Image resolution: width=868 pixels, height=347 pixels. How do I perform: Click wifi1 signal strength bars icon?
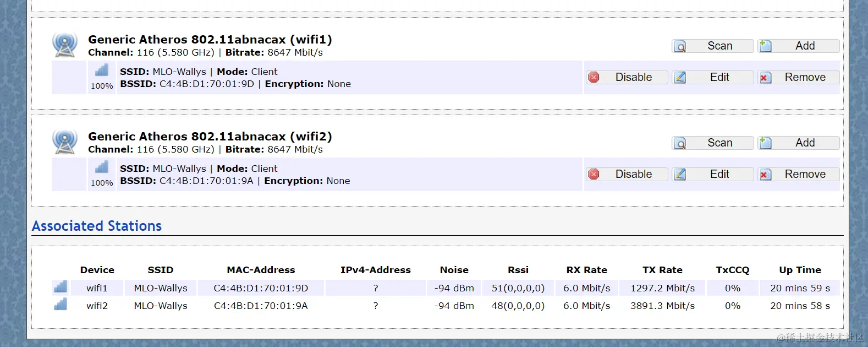[102, 70]
